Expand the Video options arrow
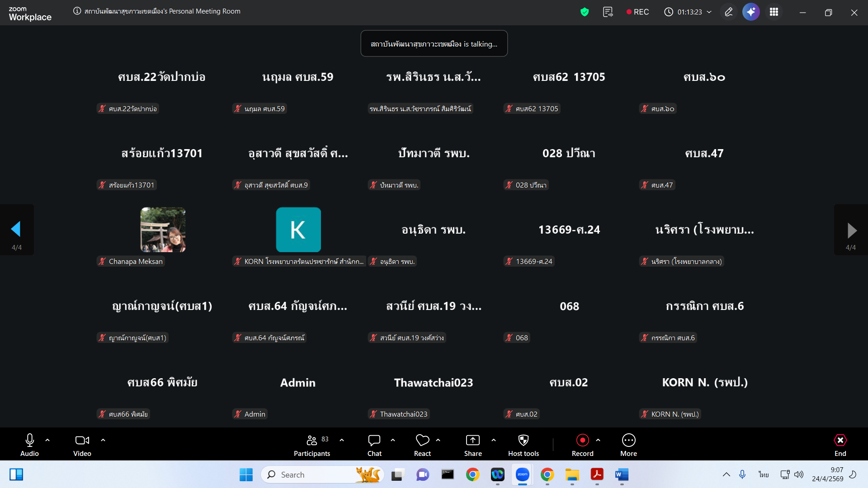868x488 pixels. point(103,440)
